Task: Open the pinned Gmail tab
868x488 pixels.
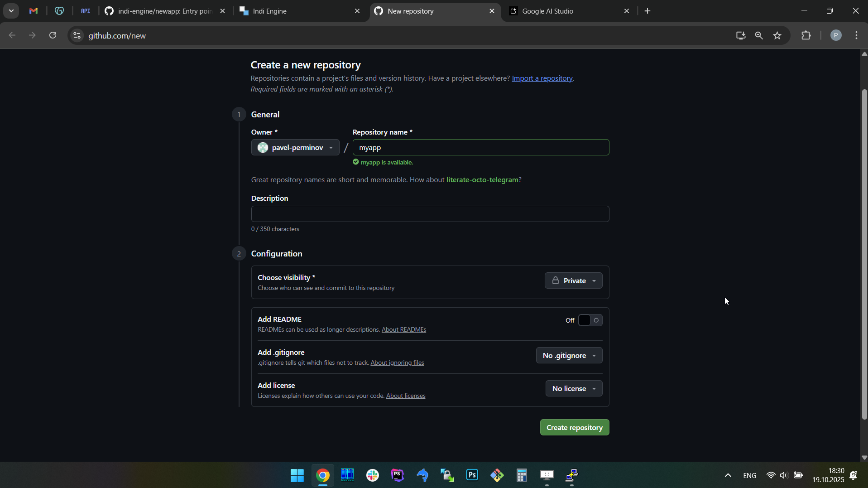Action: pyautogui.click(x=34, y=11)
